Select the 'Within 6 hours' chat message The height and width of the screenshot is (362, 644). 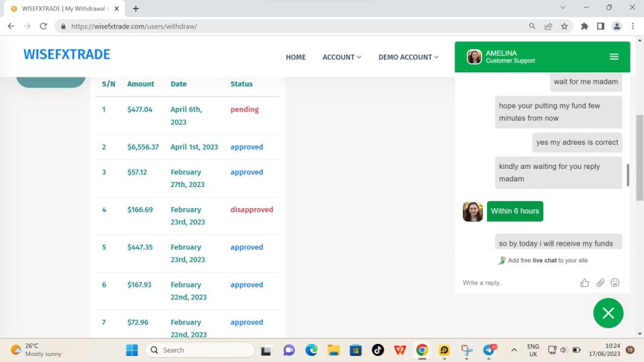(515, 211)
